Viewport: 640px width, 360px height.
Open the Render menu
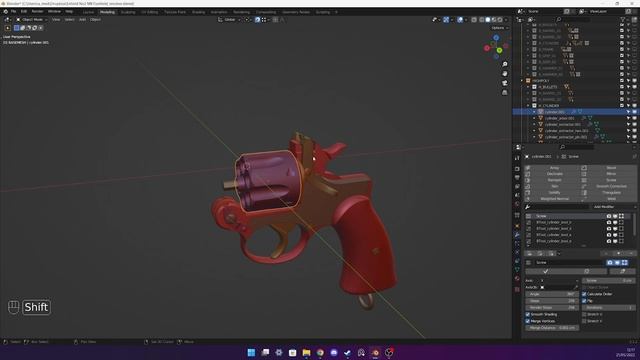pyautogui.click(x=37, y=11)
